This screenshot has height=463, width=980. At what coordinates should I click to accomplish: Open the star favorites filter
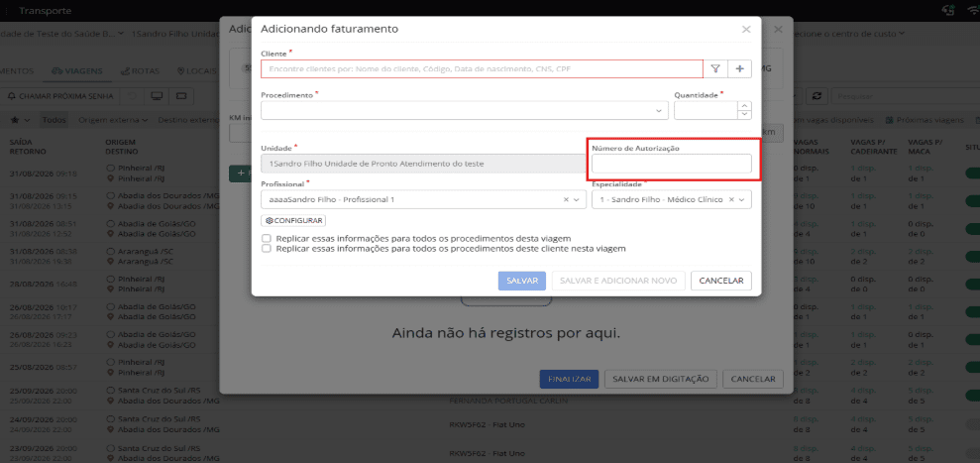(x=19, y=120)
